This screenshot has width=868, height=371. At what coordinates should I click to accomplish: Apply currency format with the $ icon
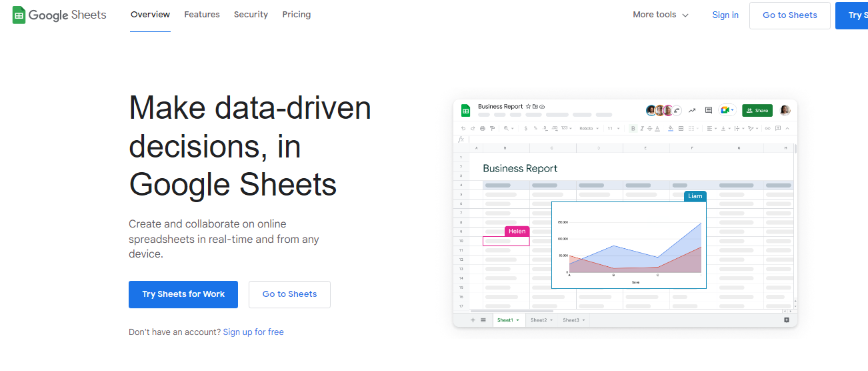526,128
